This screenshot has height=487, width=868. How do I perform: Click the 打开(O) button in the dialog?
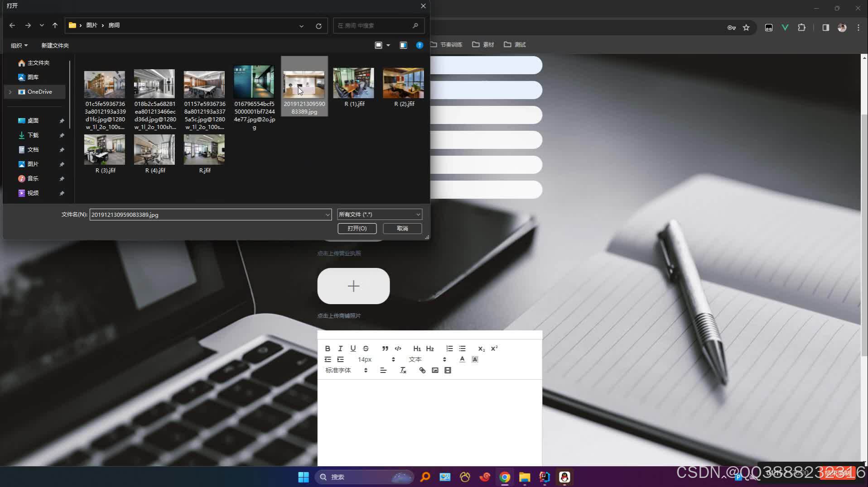pos(357,229)
